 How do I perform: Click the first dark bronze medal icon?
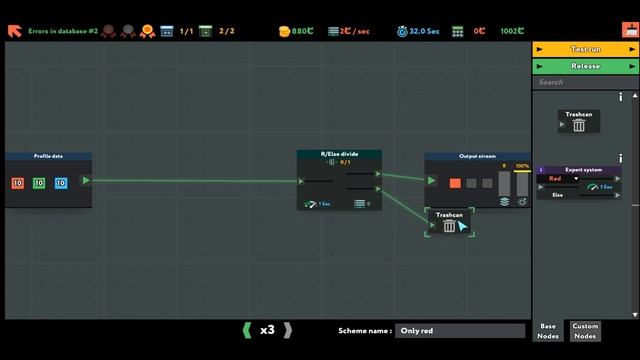point(108,31)
